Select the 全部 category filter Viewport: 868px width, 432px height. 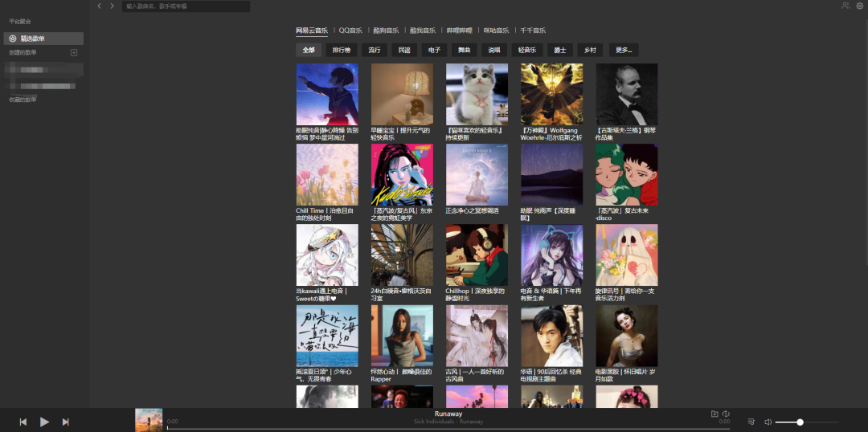pos(309,50)
